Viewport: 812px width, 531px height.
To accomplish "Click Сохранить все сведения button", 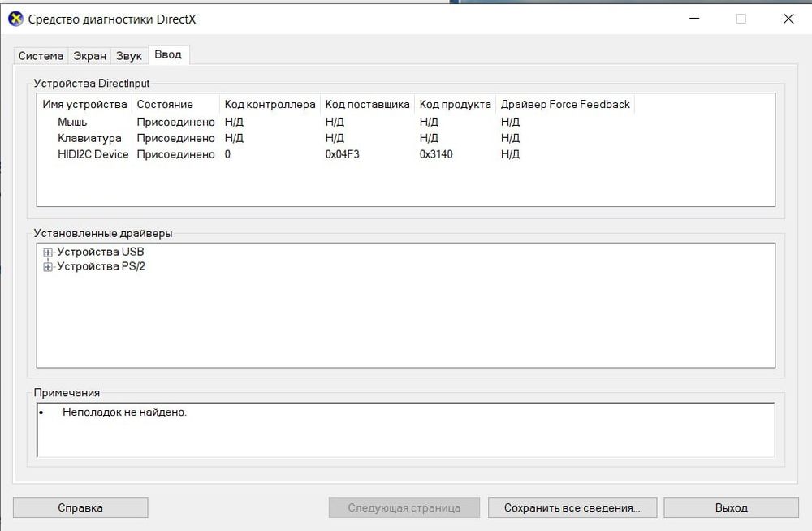I will point(572,507).
